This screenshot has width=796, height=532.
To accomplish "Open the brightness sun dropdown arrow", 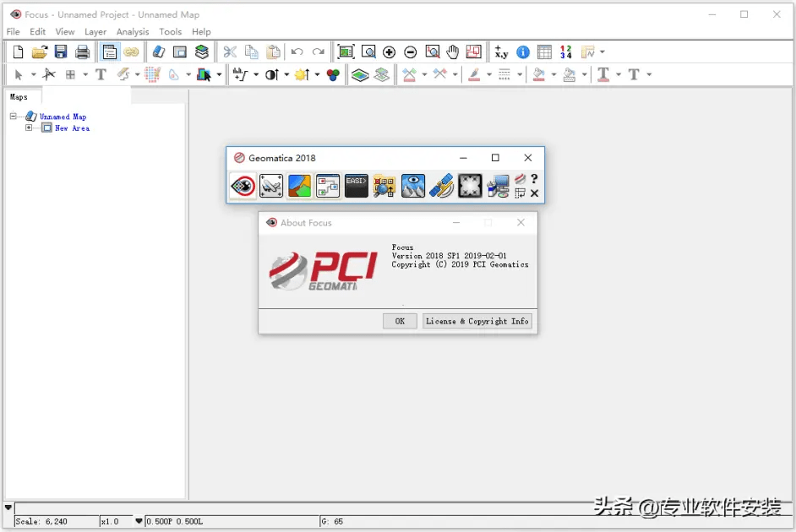I will 317,75.
